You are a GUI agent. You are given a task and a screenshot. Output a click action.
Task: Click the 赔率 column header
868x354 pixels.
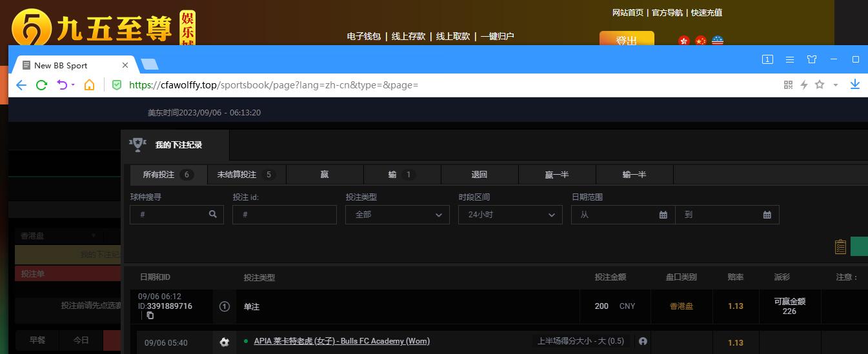[x=736, y=277]
